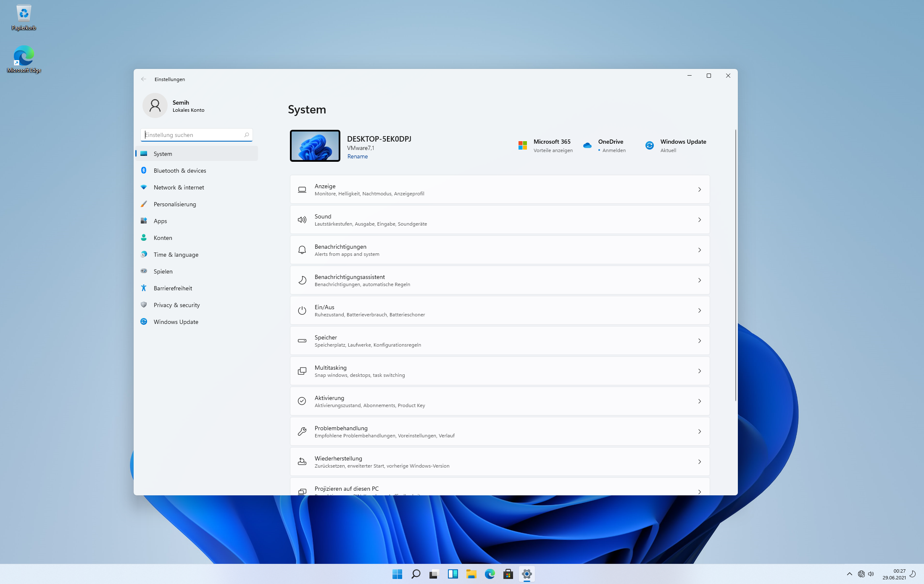The height and width of the screenshot is (584, 924).
Task: Show hidden tray icons chevron
Action: click(x=849, y=574)
